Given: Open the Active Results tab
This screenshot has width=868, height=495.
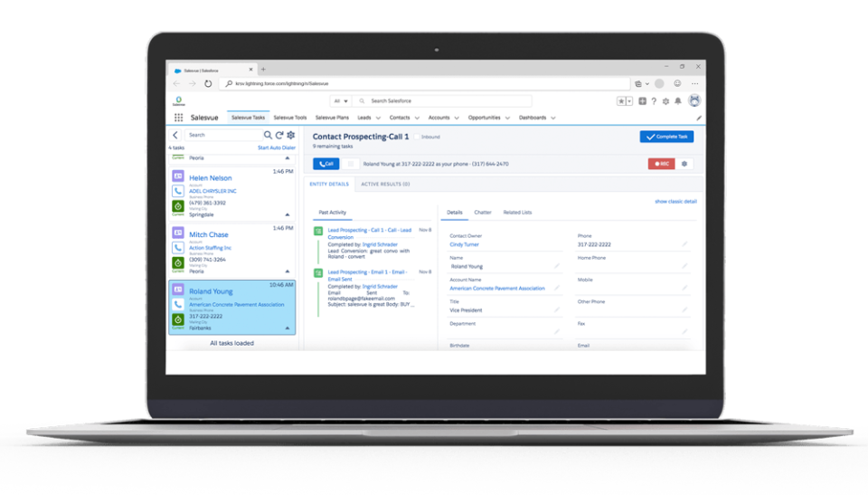Looking at the screenshot, I should click(x=385, y=184).
